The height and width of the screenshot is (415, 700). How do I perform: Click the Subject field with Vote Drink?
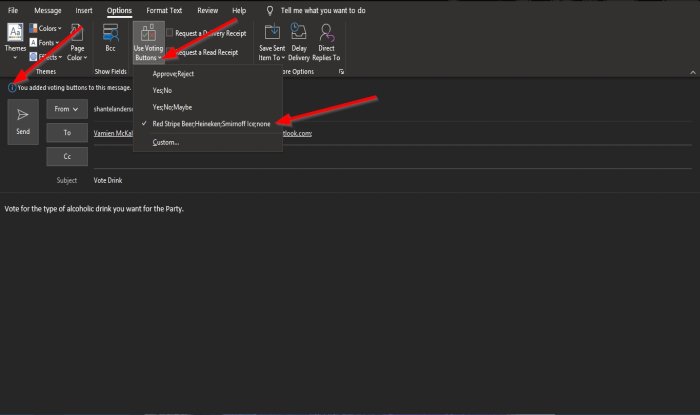392,180
